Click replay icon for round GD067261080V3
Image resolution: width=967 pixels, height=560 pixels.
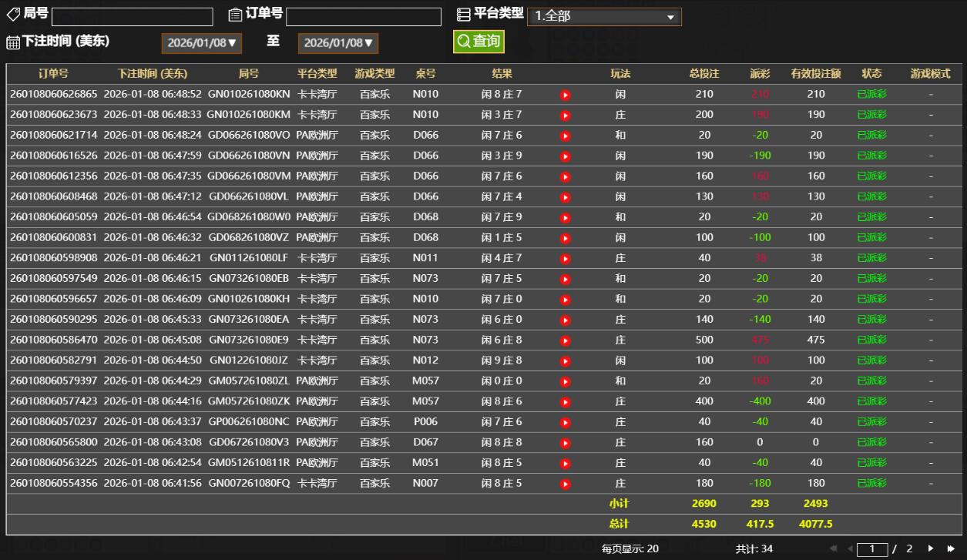point(566,443)
